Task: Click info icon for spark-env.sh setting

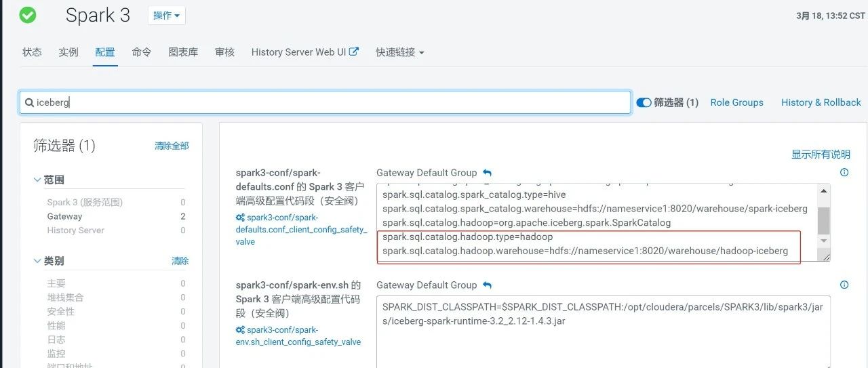Action: 844,285
